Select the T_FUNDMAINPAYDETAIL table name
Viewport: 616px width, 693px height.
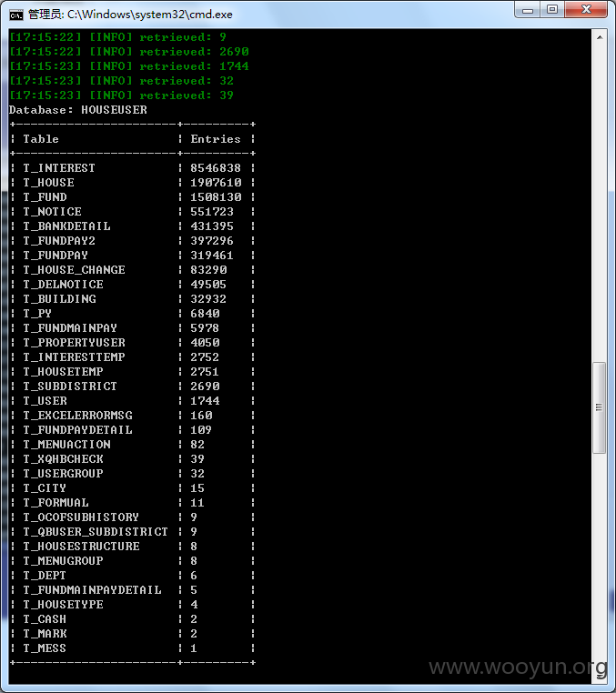pos(92,590)
